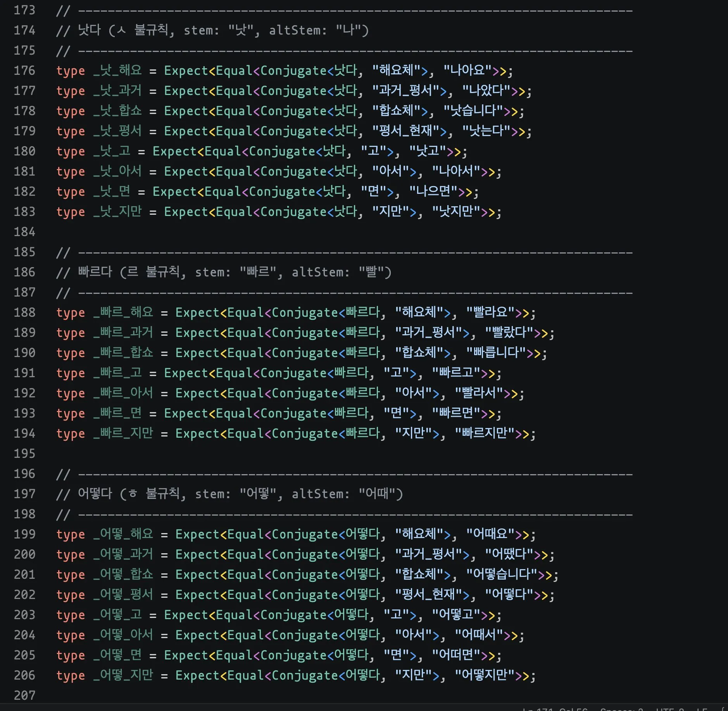728x711 pixels.
Task: Click the "나아요" string on line 176
Action: pyautogui.click(x=468, y=71)
